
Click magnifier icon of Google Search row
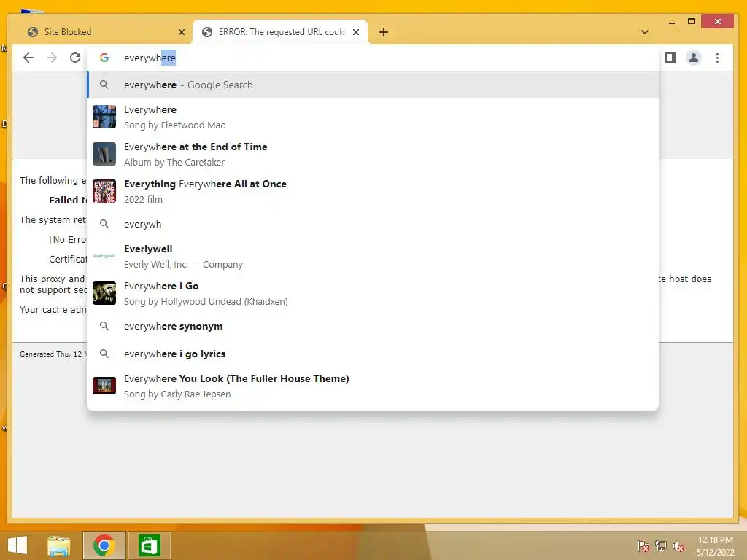[104, 85]
